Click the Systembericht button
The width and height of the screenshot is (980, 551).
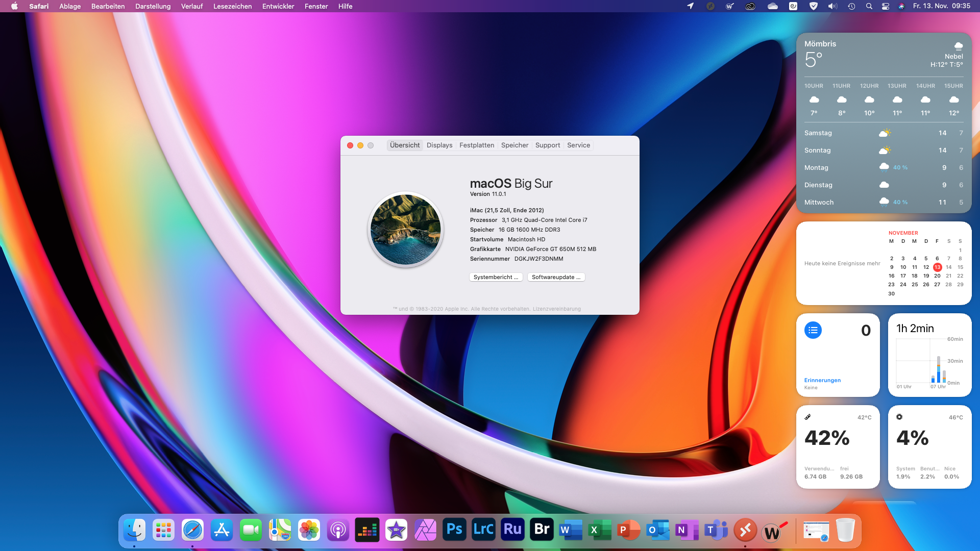click(496, 277)
